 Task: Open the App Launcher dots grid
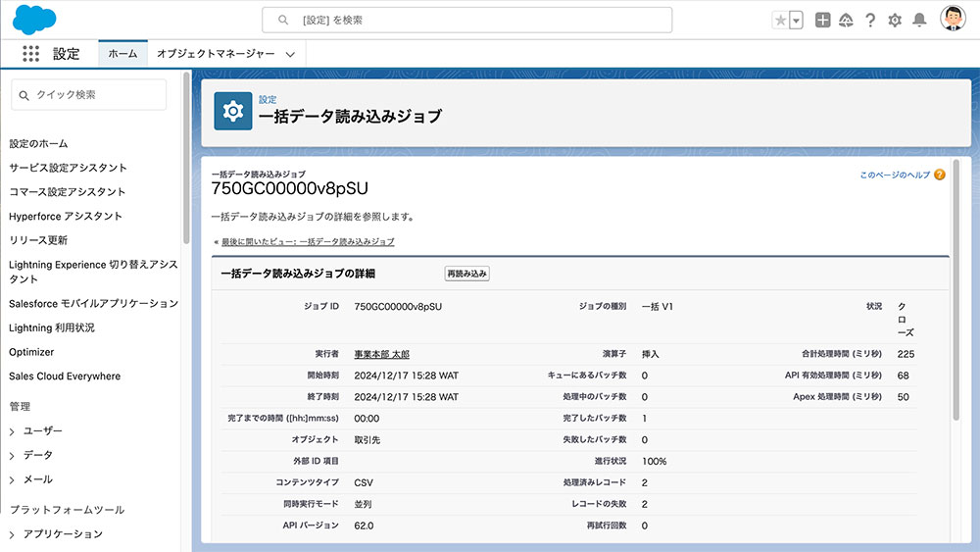coord(30,54)
